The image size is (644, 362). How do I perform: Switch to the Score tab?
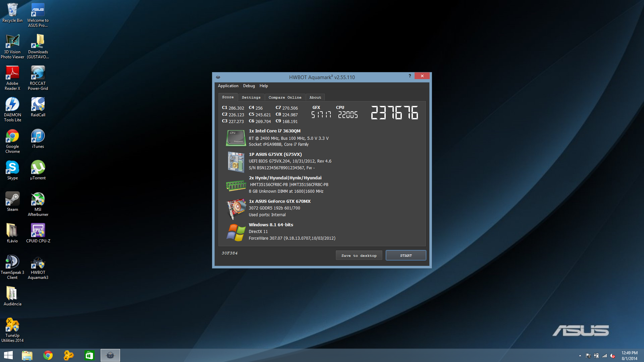[x=228, y=97]
